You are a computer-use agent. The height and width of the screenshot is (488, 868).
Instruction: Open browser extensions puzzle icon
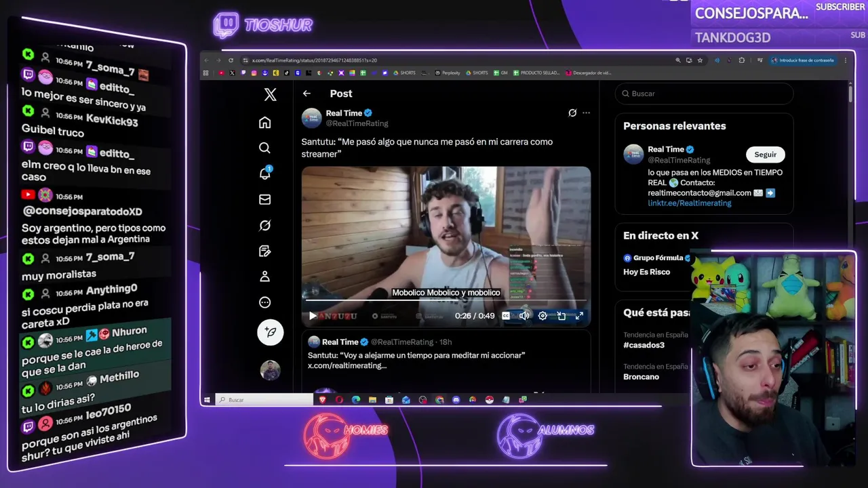tap(742, 60)
